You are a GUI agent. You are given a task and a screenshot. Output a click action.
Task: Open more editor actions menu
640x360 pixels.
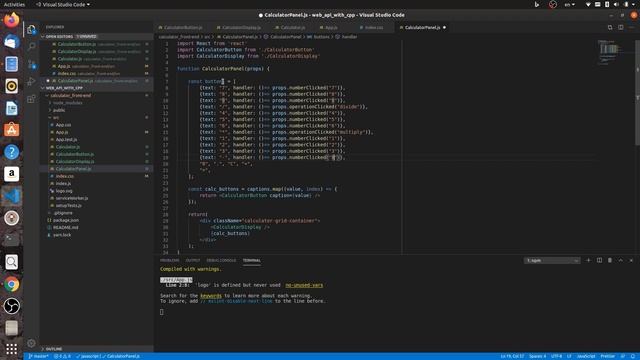click(x=631, y=27)
